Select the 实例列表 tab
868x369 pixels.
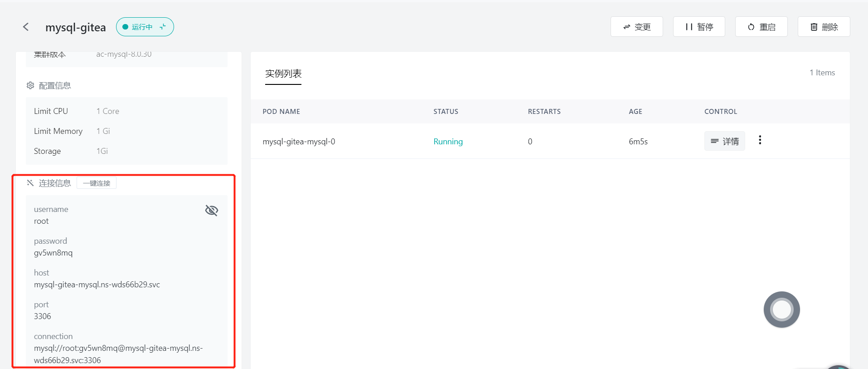pyautogui.click(x=283, y=74)
